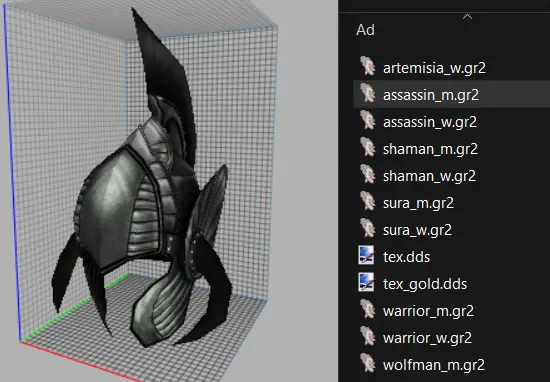
Task: Click the artemisia_w.gr2 file icon
Action: [x=368, y=67]
